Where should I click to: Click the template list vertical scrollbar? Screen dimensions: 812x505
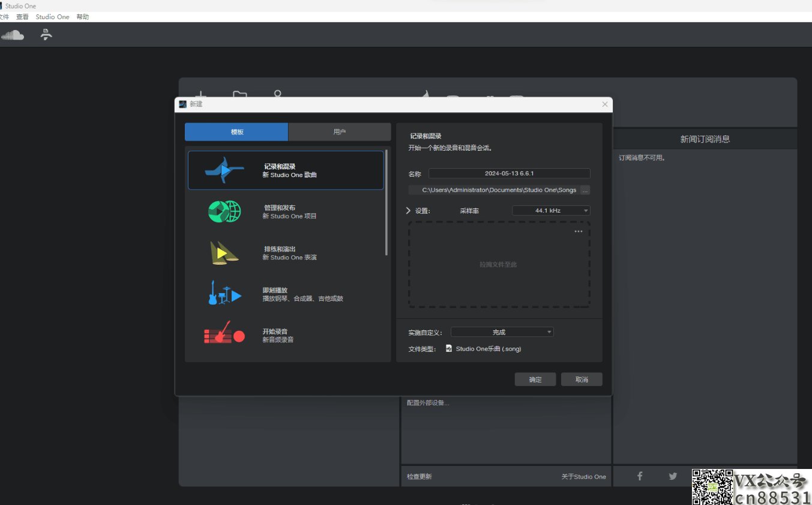click(x=386, y=202)
